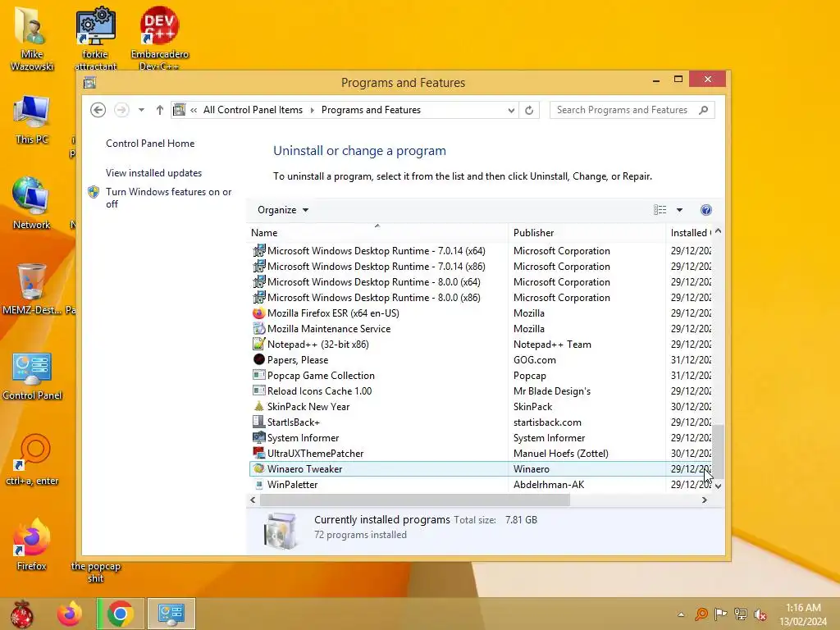Viewport: 840px width, 630px height.
Task: Refresh the Programs and Features list
Action: (529, 110)
